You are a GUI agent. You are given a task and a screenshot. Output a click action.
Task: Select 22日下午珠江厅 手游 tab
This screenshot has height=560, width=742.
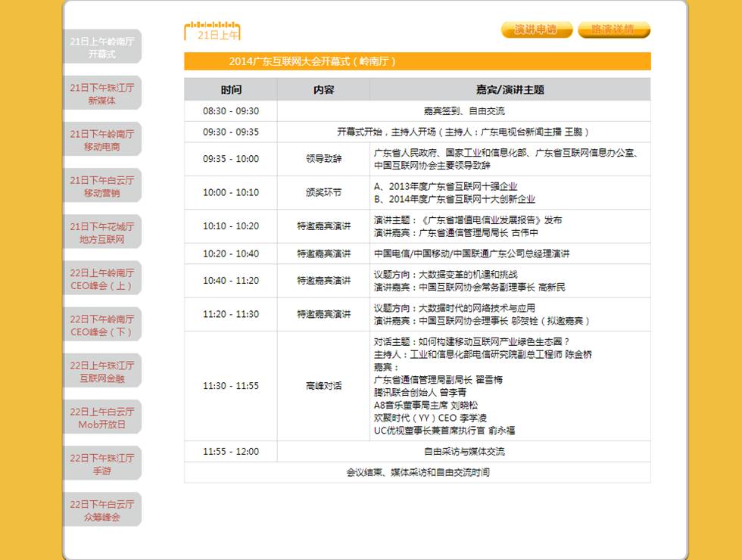102,464
